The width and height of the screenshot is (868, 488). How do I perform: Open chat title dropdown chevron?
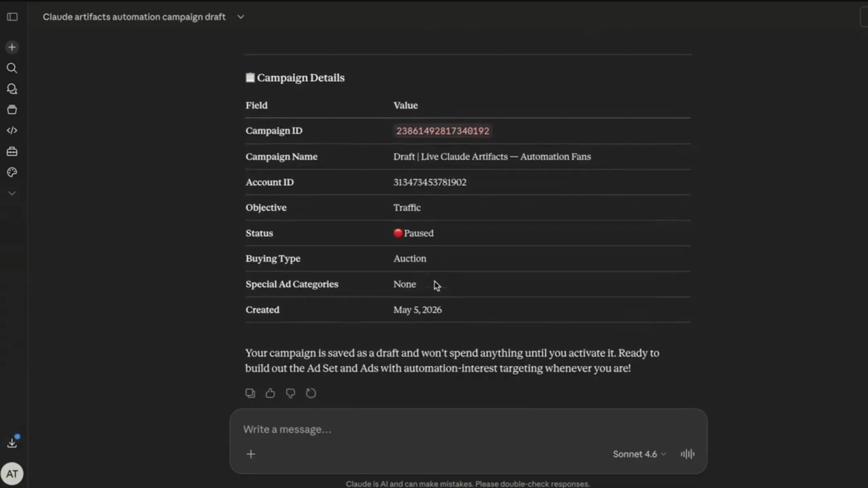coord(241,17)
